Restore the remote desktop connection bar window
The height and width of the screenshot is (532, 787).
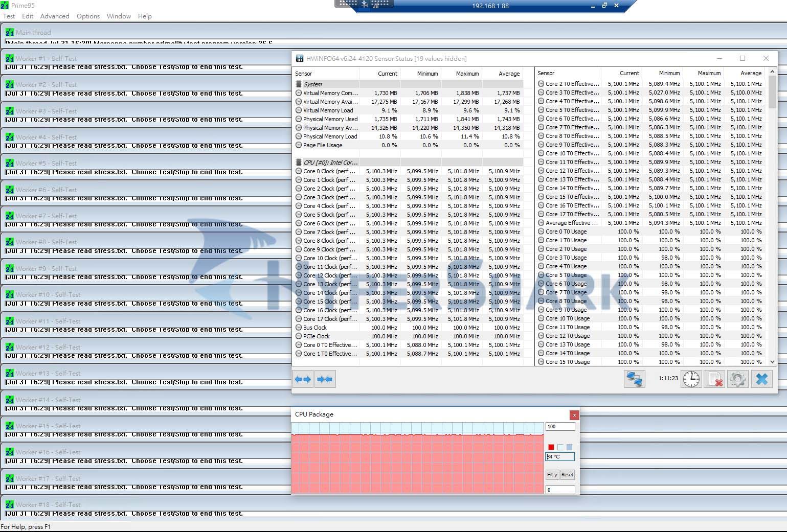click(x=604, y=5)
